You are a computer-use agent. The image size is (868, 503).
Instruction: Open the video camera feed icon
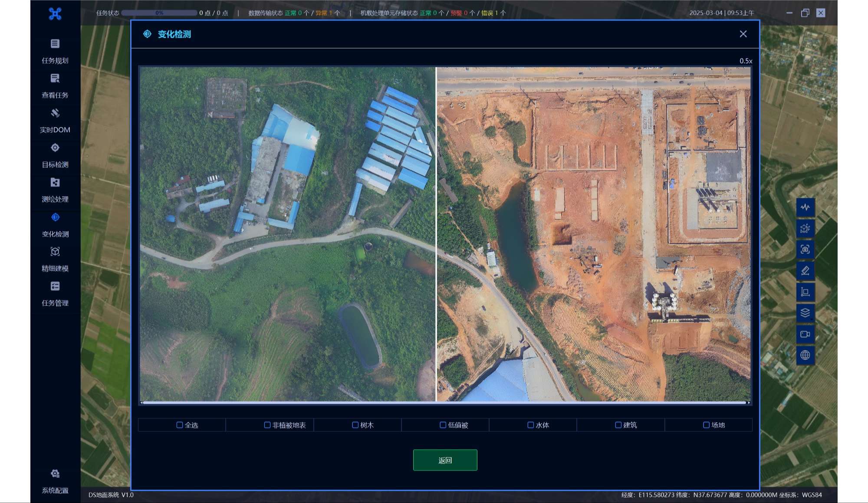pyautogui.click(x=805, y=334)
